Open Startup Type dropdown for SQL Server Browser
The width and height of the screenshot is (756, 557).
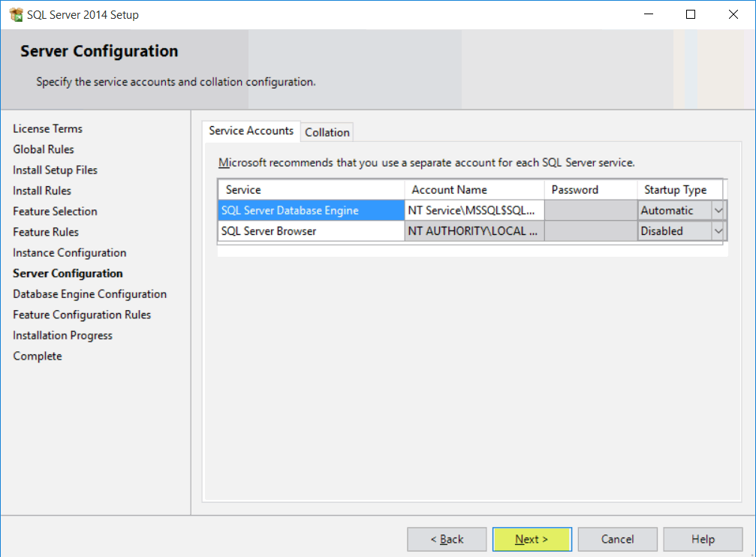[718, 231]
